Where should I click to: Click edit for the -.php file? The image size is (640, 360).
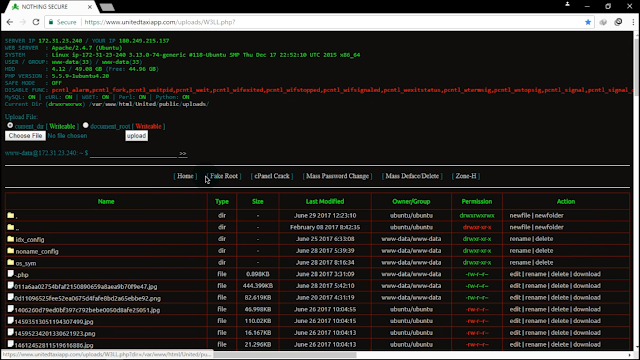[x=515, y=274]
